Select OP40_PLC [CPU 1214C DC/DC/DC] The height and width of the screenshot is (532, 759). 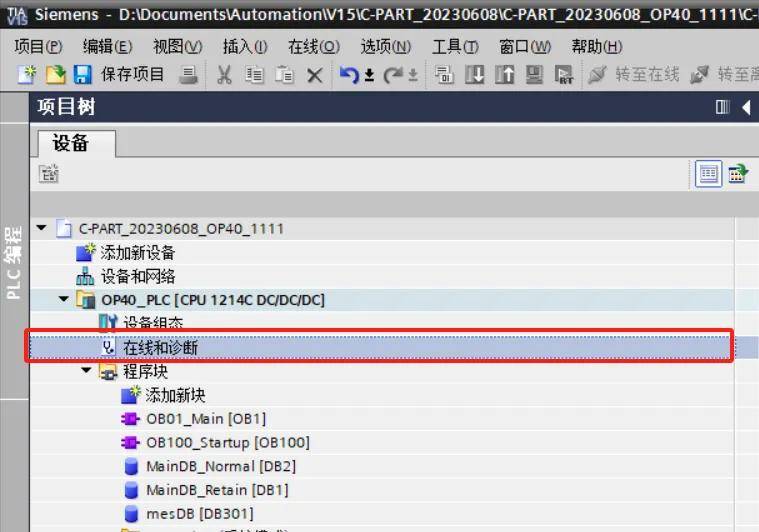click(x=213, y=300)
